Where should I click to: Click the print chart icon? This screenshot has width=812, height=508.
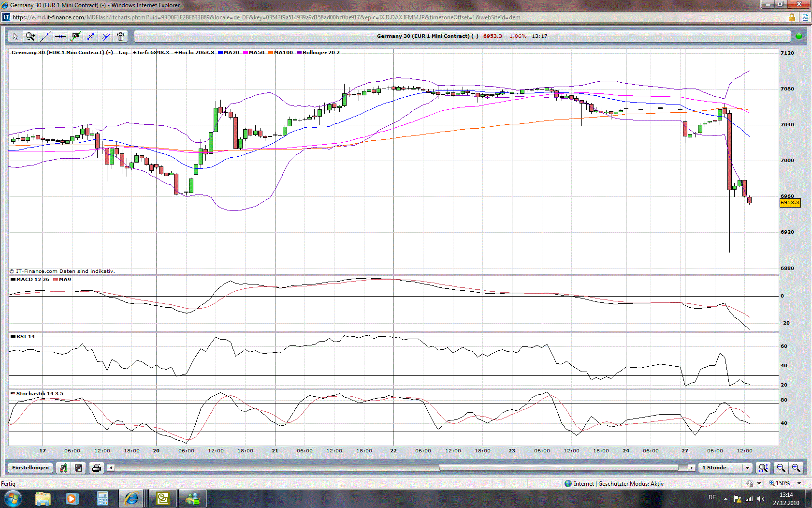(x=96, y=468)
